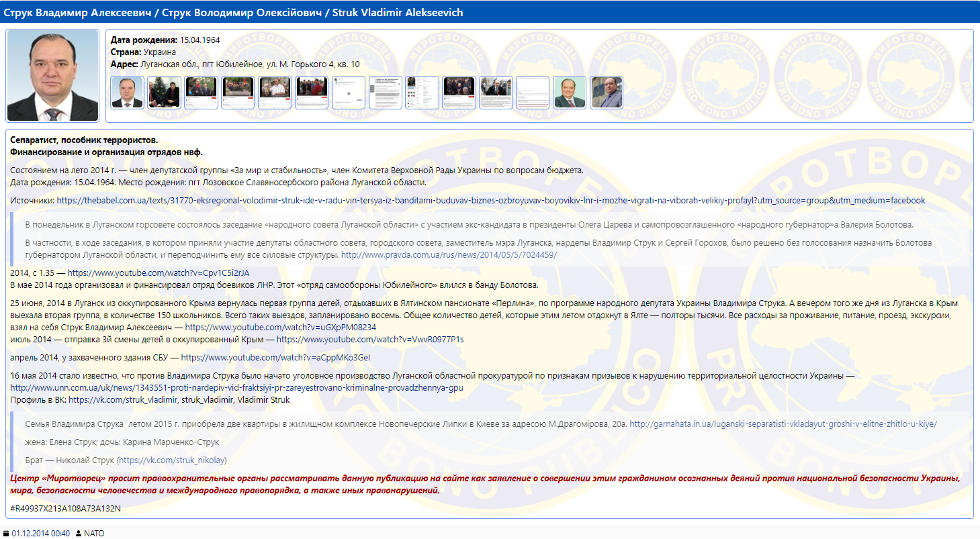Open the first small thumbnail in the gallery
The image size is (980, 539).
coord(127,93)
